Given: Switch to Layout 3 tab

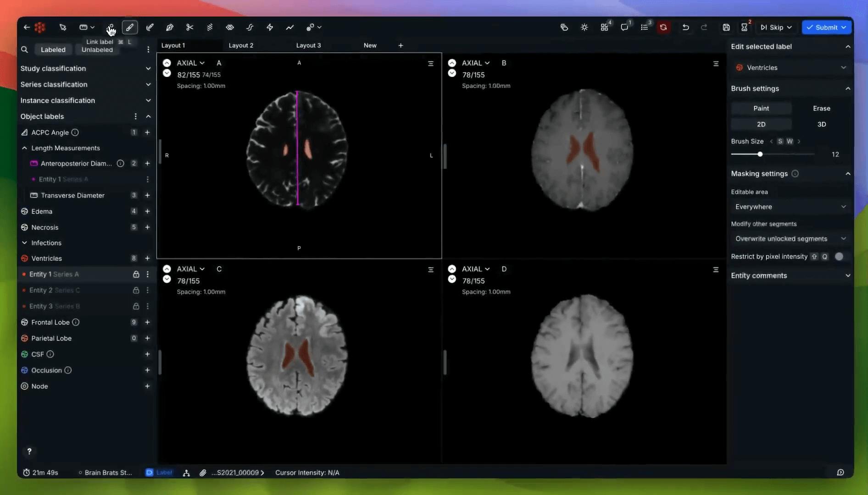Looking at the screenshot, I should [308, 45].
